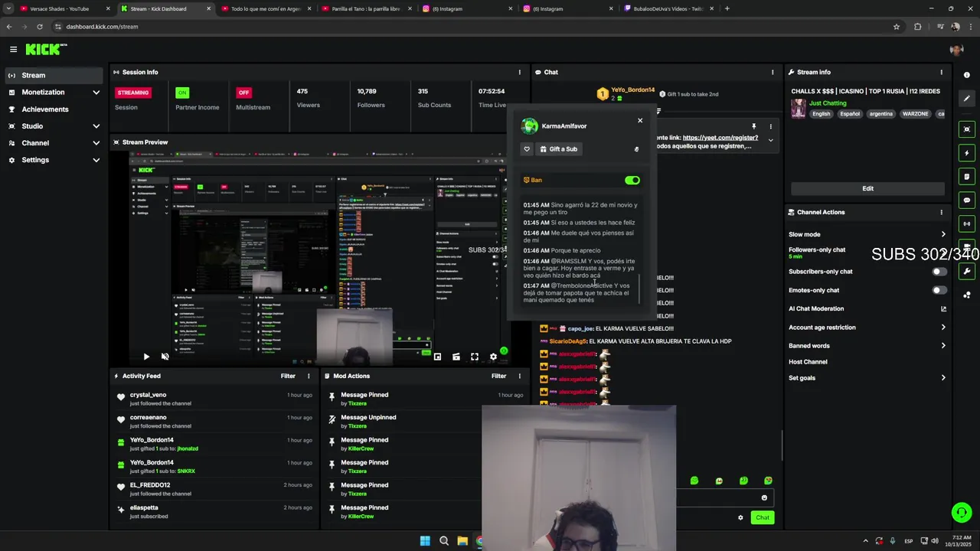
Task: Toggle the wrench panel icon in right toolbar
Action: click(967, 271)
